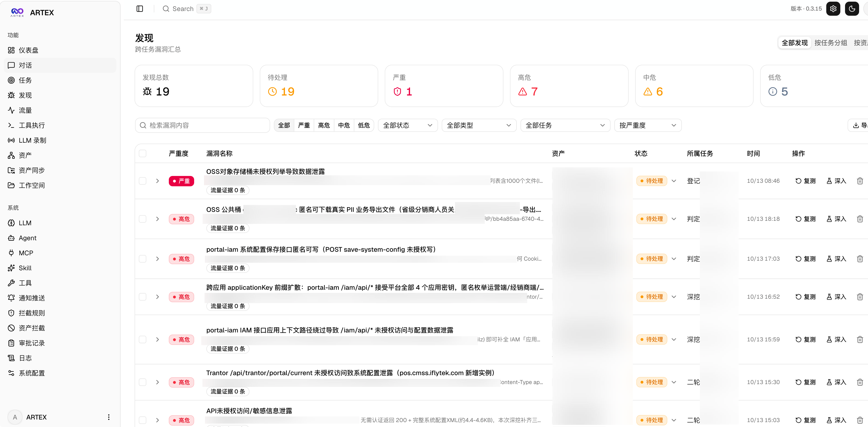Open 仪表盘 dashboard in sidebar

tap(60, 50)
